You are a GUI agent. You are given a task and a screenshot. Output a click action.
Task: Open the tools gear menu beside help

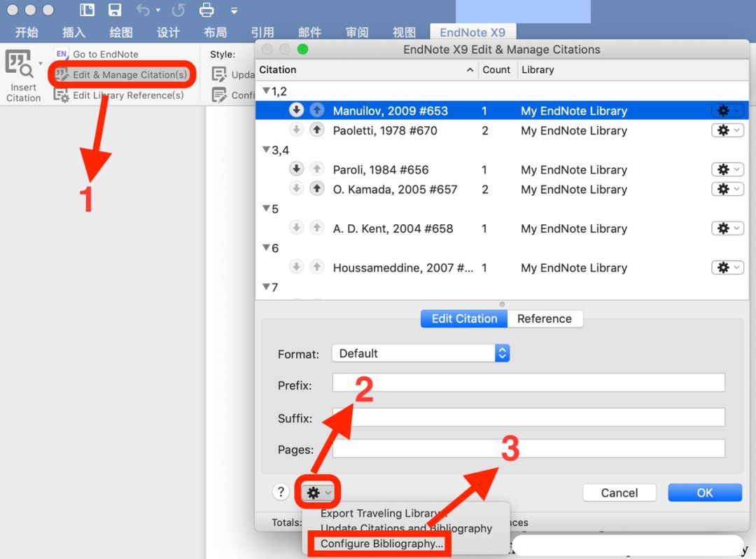coord(318,492)
